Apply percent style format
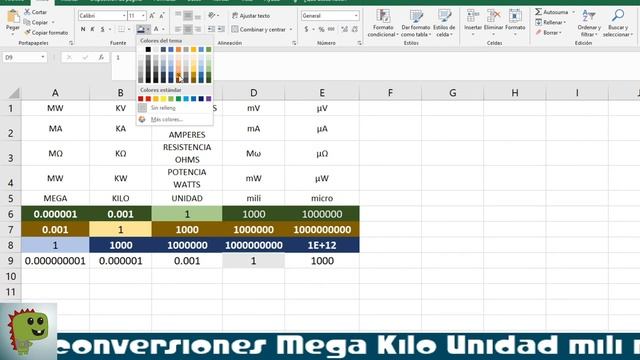Image resolution: width=640 pixels, height=360 pixels. [321, 29]
